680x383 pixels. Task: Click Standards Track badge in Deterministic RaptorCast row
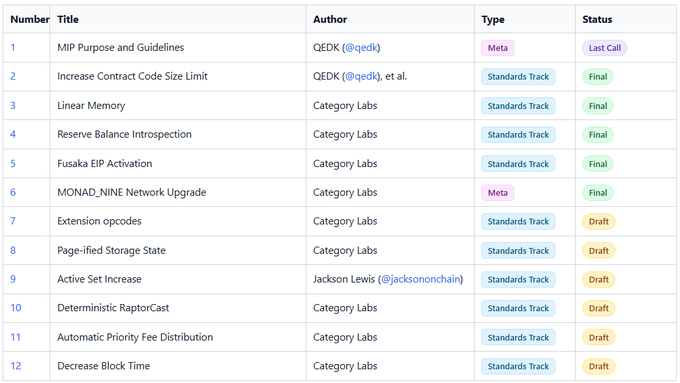pos(518,308)
